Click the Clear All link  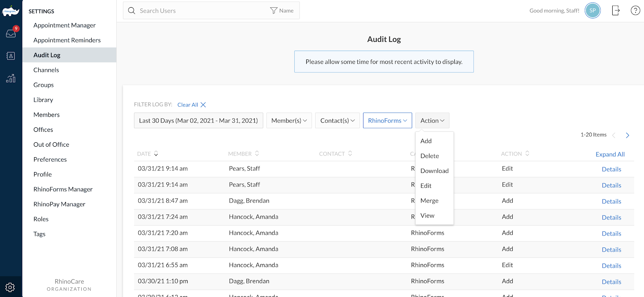tap(188, 105)
